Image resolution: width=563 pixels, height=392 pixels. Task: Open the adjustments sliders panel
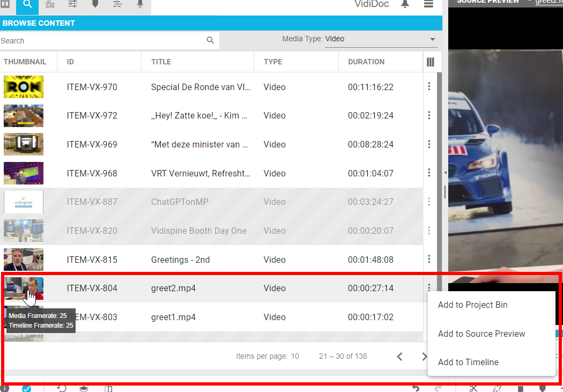tap(72, 4)
